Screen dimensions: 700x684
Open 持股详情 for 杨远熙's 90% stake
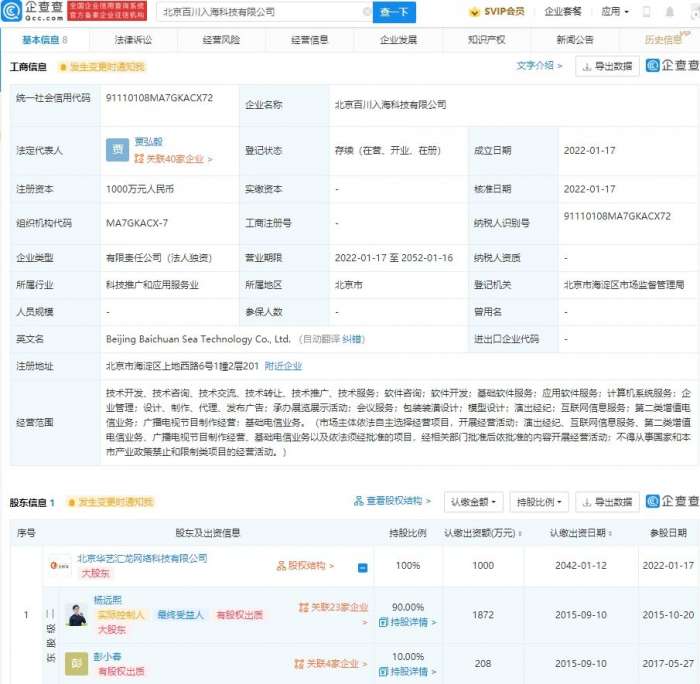click(411, 622)
